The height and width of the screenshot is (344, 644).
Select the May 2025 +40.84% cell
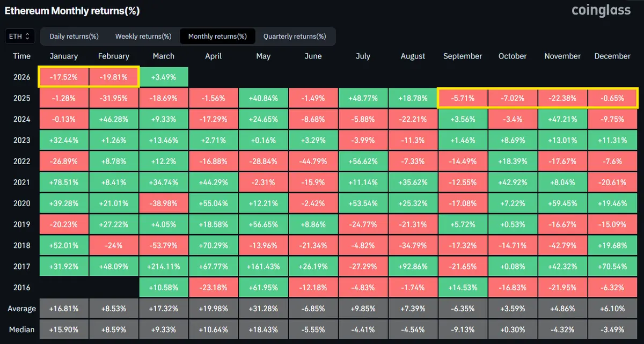263,98
